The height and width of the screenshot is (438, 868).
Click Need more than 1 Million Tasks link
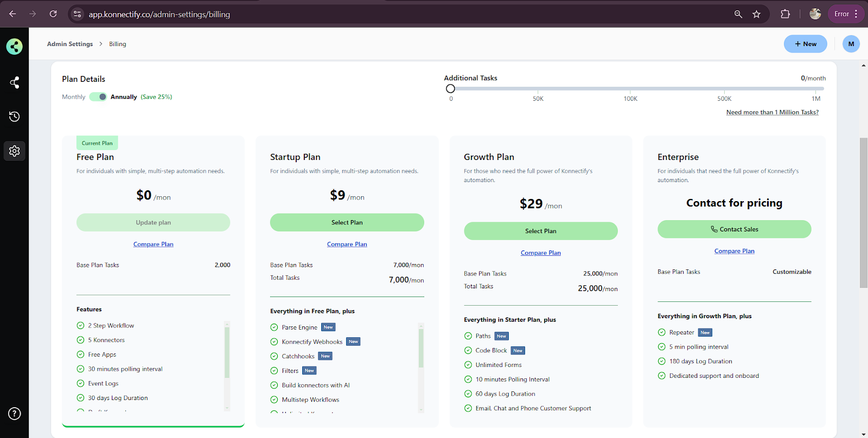click(773, 112)
